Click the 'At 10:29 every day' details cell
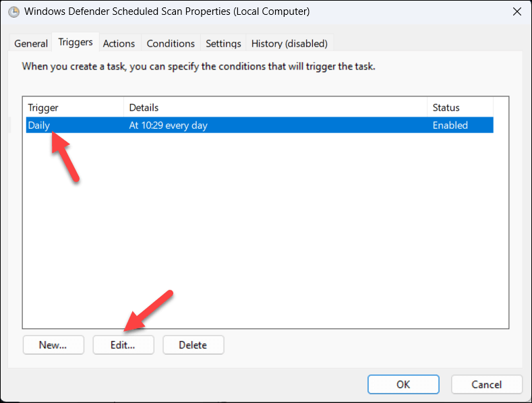This screenshot has width=532, height=403. [169, 125]
